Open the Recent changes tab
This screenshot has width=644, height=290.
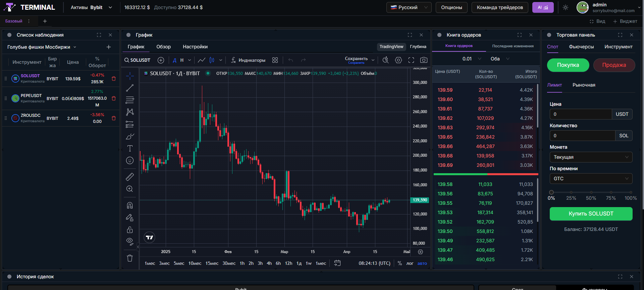coord(513,46)
